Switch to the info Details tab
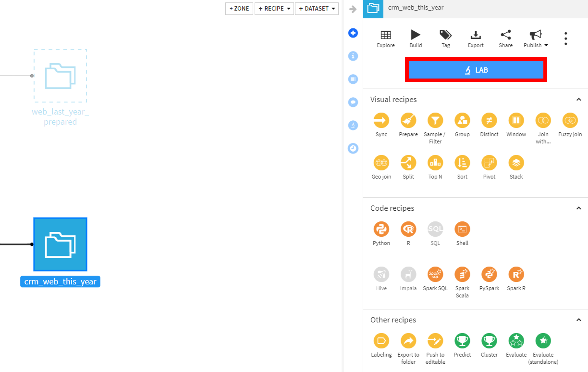588x372 pixels. (x=353, y=56)
